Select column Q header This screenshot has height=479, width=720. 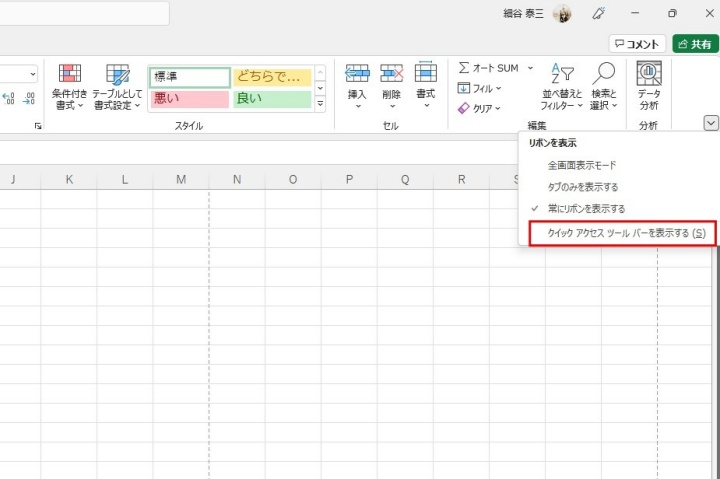pos(405,179)
